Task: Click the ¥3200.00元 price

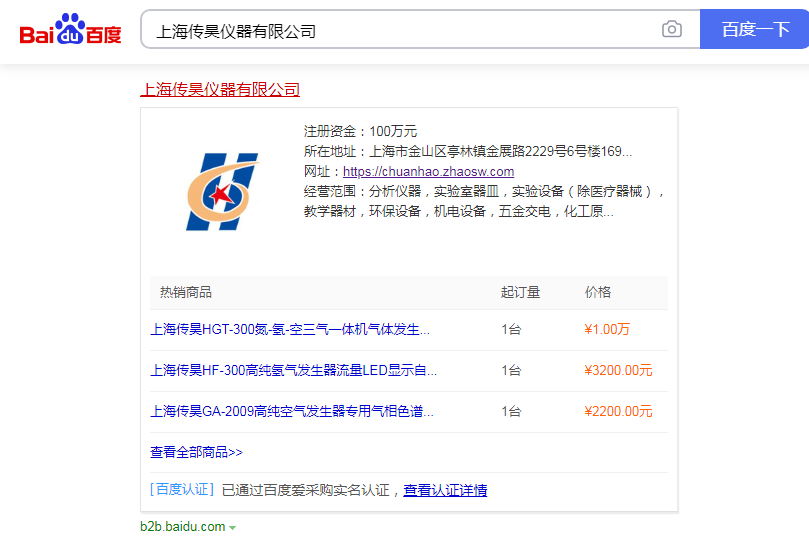Action: pos(618,370)
